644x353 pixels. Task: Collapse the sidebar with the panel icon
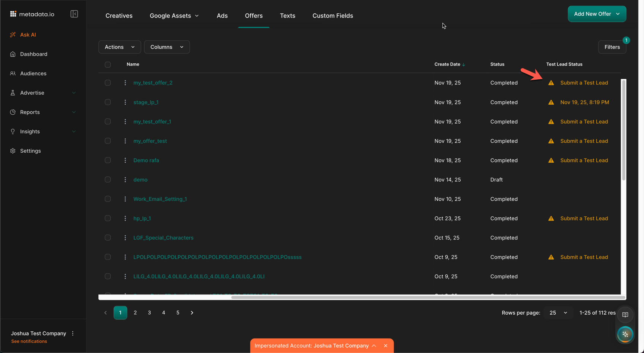click(74, 14)
